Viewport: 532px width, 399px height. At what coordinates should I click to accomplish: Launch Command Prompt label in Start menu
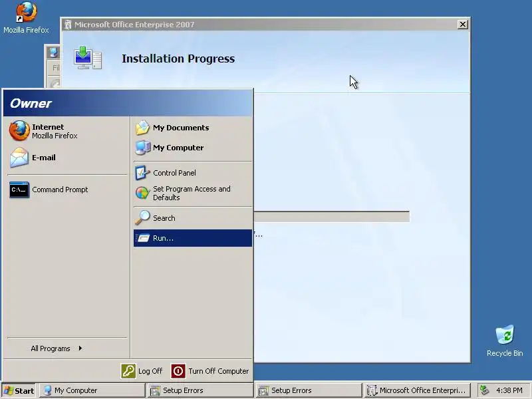click(x=60, y=190)
